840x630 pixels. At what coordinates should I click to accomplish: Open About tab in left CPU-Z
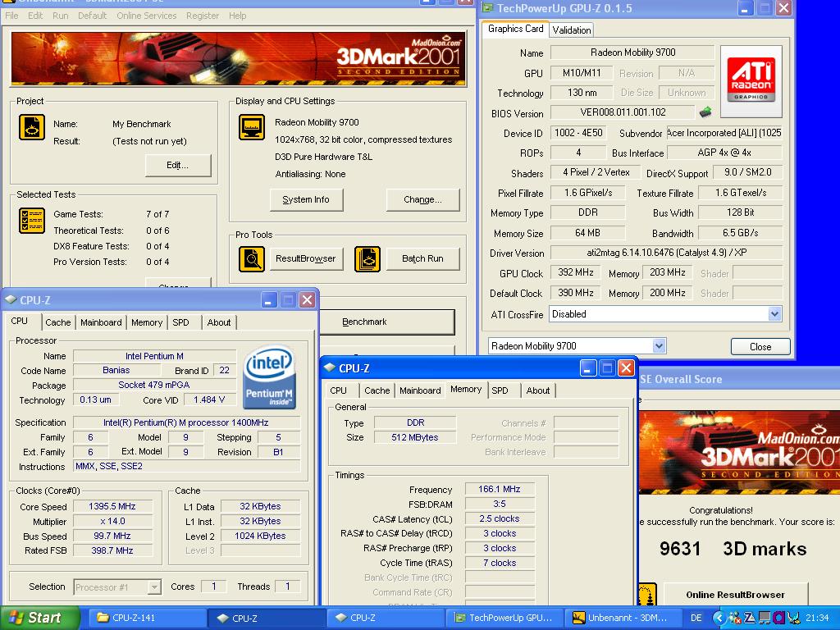click(x=218, y=322)
